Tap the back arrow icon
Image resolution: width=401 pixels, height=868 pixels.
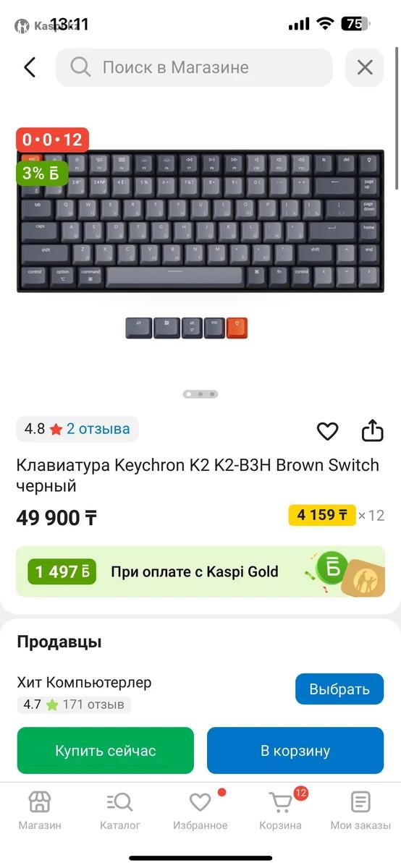(x=30, y=67)
